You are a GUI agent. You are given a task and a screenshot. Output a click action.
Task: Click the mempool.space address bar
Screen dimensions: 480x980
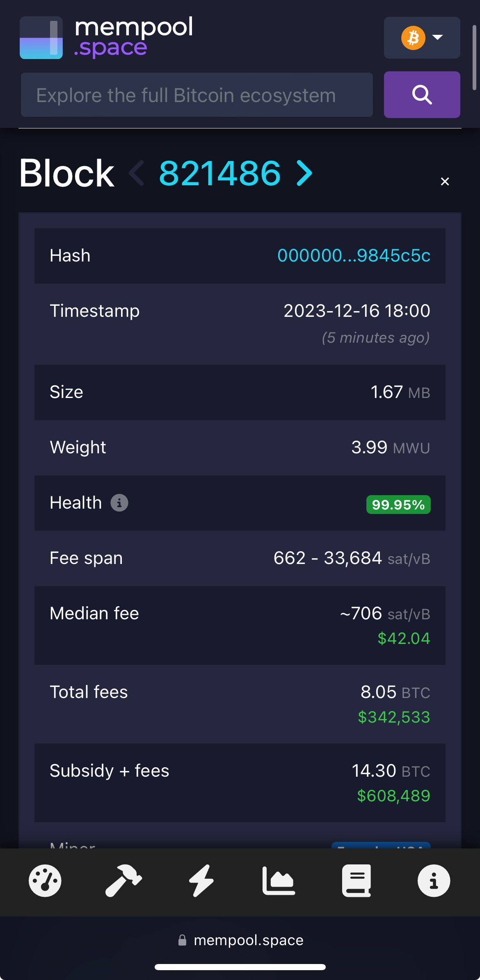(241, 940)
